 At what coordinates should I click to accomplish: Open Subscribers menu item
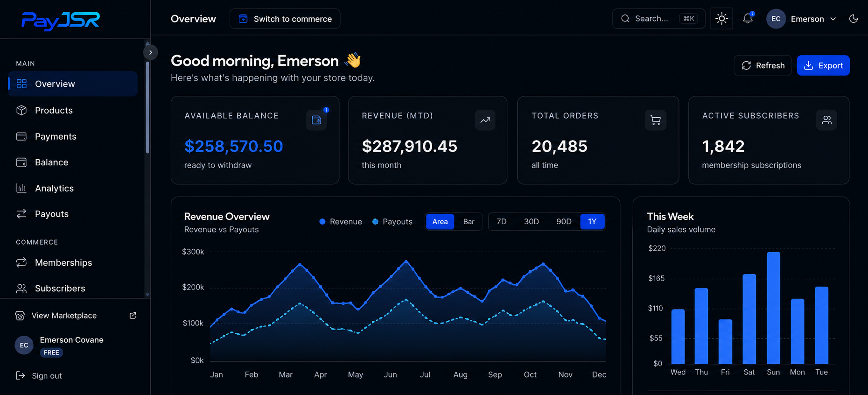73,289
